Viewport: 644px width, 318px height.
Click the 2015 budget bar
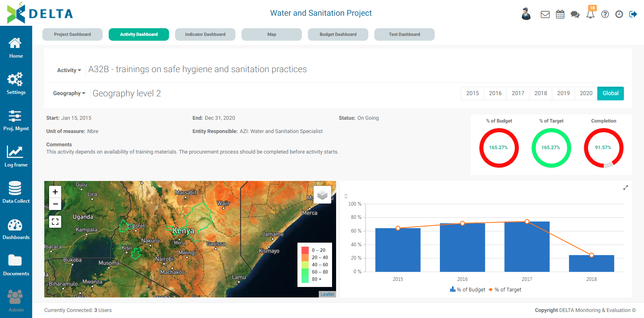pos(398,250)
